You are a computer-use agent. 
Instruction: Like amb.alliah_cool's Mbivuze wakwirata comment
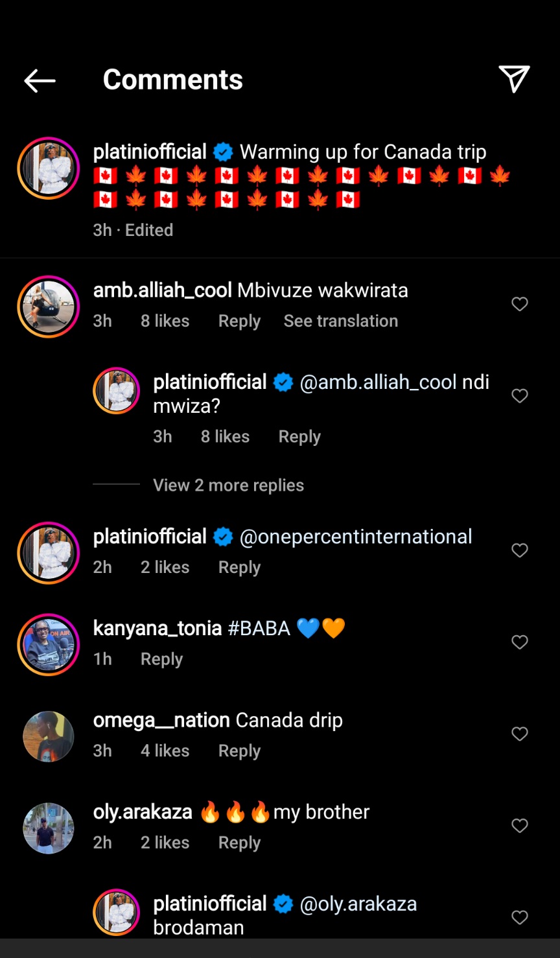tap(520, 304)
